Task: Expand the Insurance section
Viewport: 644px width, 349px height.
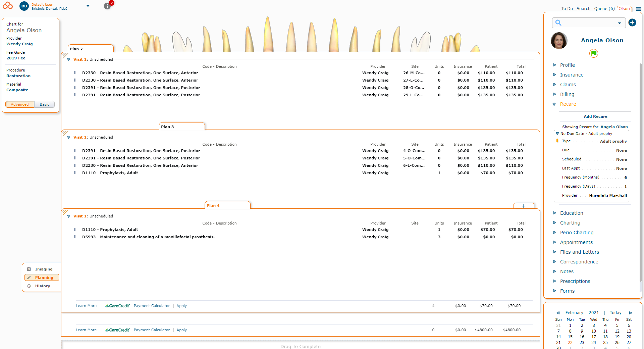Action: [x=572, y=74]
